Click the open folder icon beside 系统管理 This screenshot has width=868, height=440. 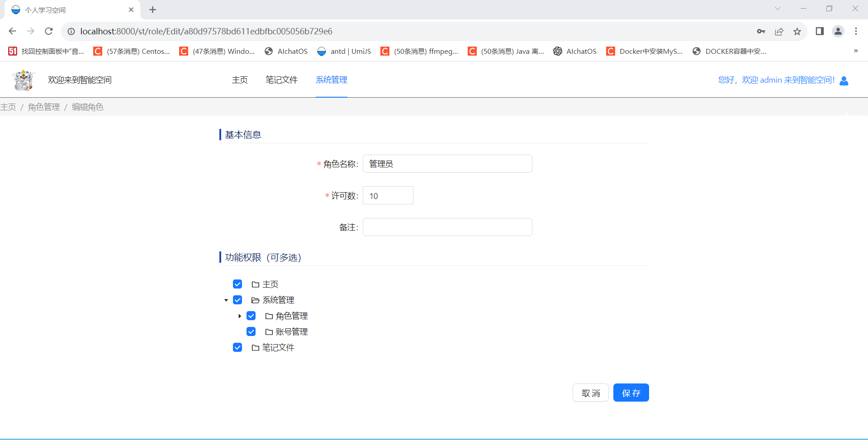pos(256,300)
